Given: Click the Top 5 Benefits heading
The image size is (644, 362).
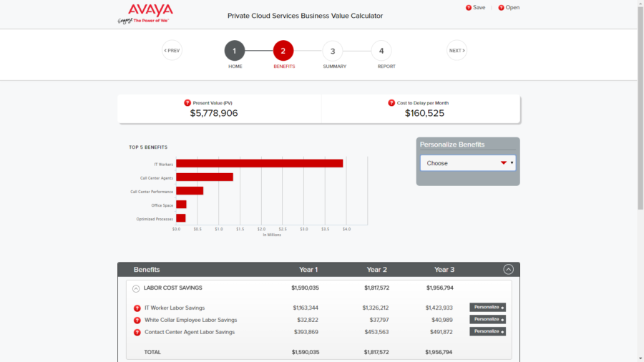Looking at the screenshot, I should tap(148, 147).
